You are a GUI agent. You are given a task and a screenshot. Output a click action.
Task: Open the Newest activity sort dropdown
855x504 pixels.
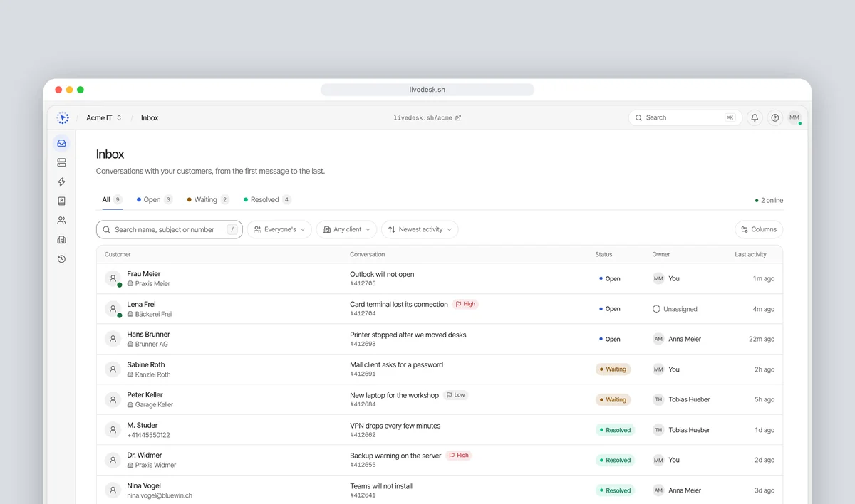[420, 229]
